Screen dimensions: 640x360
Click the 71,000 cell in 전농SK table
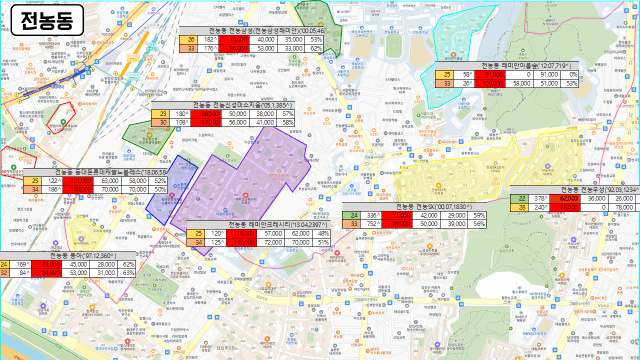click(397, 216)
